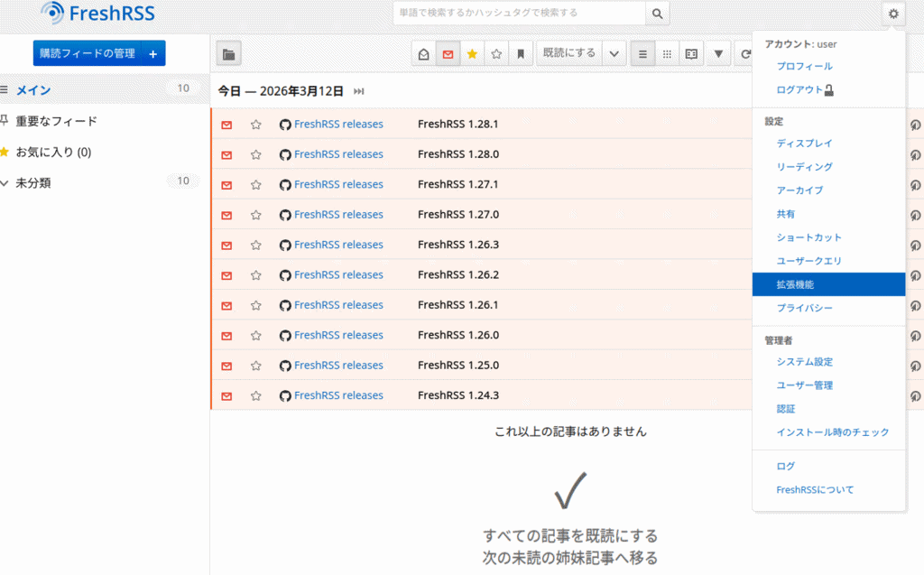Toggle unread articles filter red envelope
The height and width of the screenshot is (575, 924).
point(448,54)
